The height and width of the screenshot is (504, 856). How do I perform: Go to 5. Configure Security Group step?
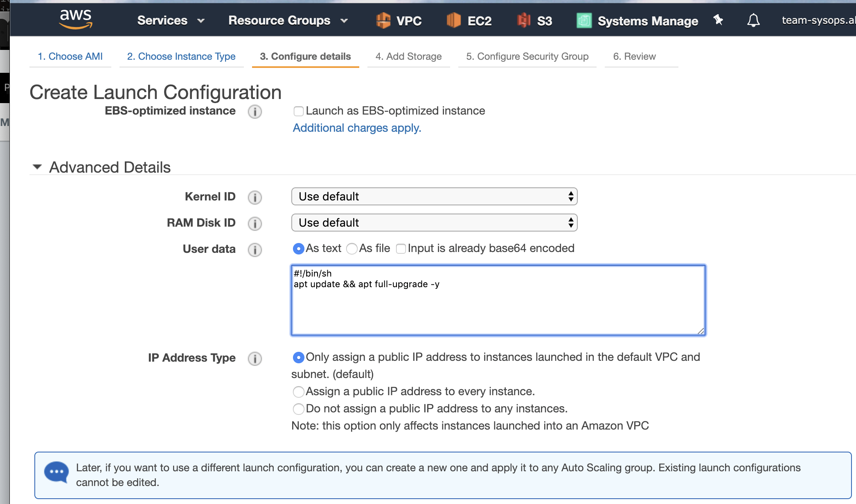[x=527, y=56]
